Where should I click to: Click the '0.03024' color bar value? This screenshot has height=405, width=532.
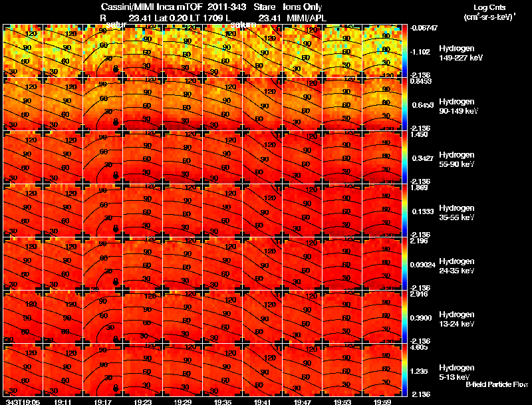pyautogui.click(x=422, y=265)
